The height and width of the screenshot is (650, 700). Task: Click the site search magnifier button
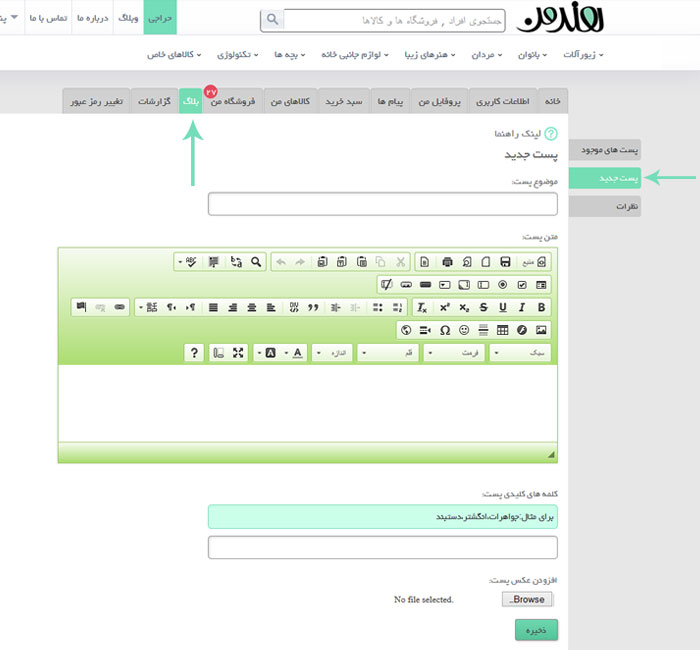(272, 20)
